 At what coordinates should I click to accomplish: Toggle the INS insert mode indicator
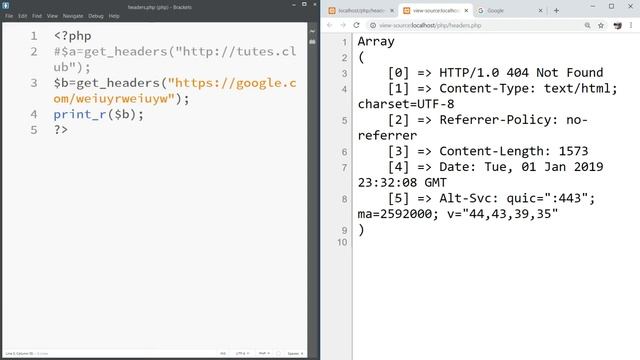pyautogui.click(x=223, y=353)
